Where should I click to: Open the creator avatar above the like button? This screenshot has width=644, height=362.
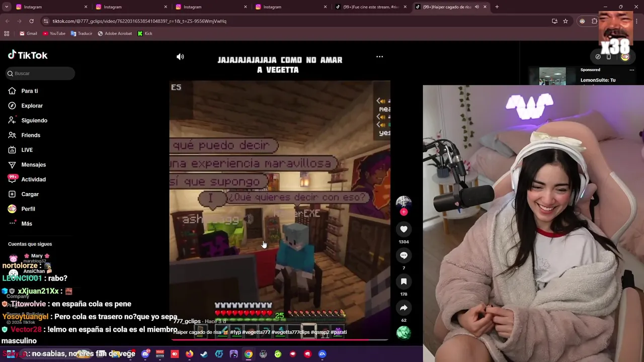(404, 202)
